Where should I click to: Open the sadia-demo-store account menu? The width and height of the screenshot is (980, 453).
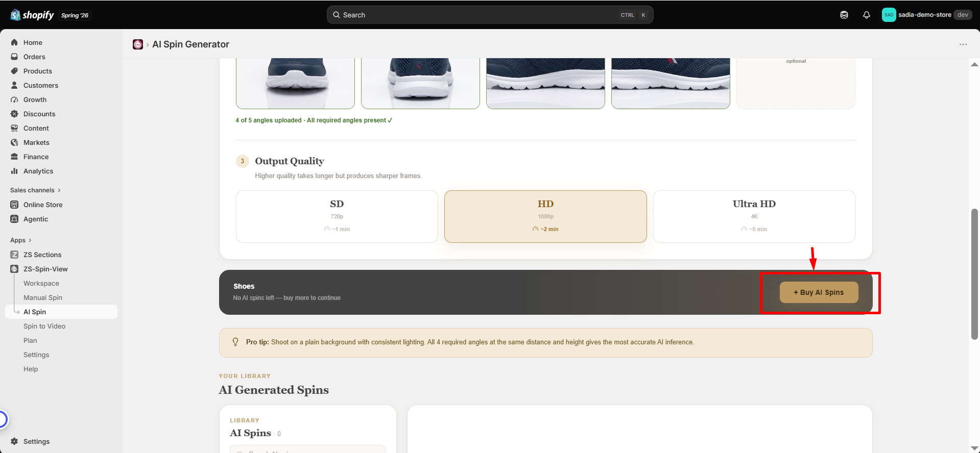926,15
